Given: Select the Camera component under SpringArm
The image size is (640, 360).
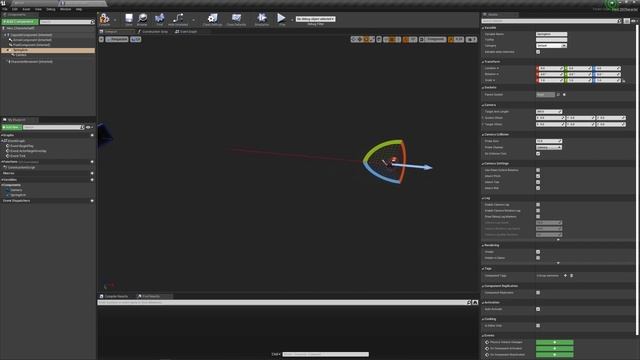Looking at the screenshot, I should (20, 55).
